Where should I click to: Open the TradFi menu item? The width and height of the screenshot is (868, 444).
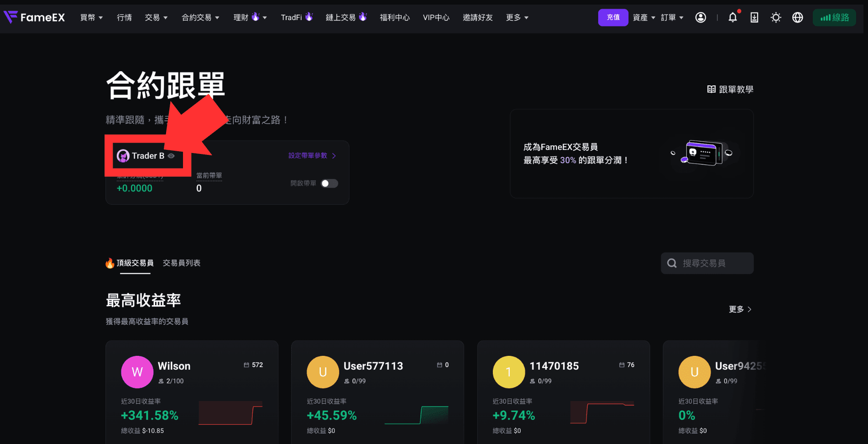tap(297, 17)
